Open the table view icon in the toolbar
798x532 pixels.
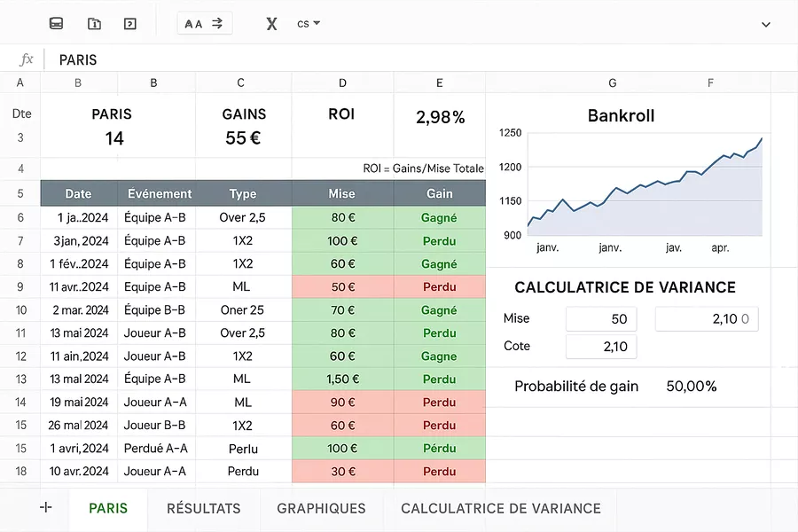(56, 23)
